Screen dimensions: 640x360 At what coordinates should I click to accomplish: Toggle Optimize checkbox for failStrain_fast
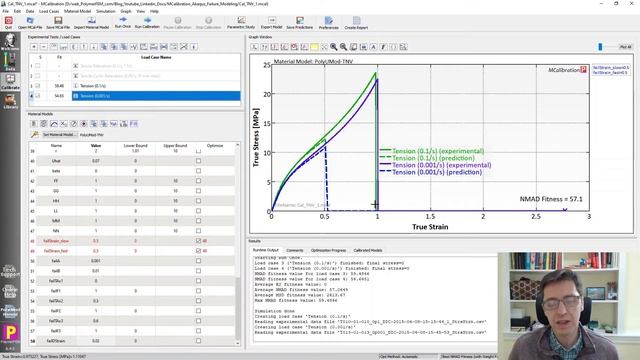(x=198, y=251)
